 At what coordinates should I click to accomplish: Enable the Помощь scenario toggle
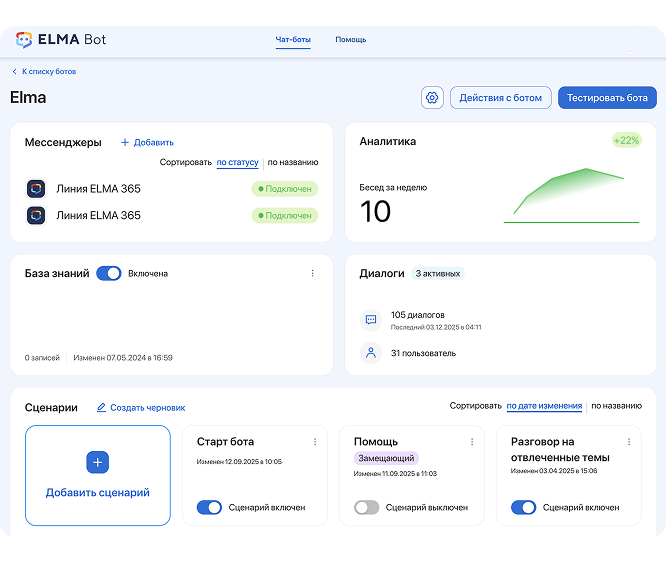[367, 507]
